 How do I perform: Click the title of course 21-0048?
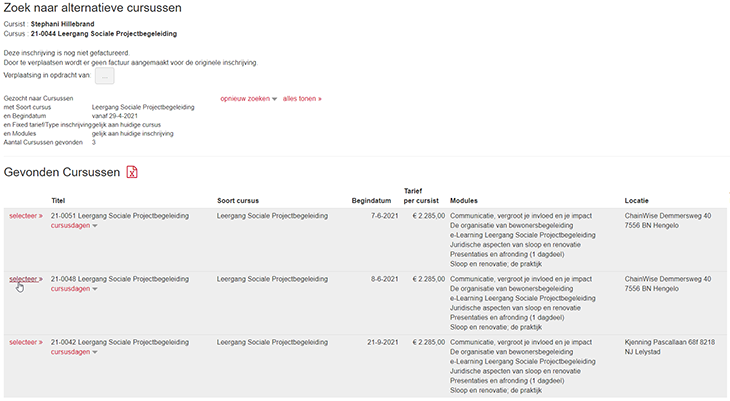pyautogui.click(x=117, y=279)
